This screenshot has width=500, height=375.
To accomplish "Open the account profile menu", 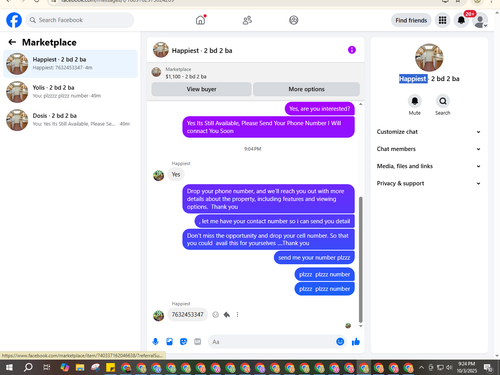I will (x=480, y=21).
